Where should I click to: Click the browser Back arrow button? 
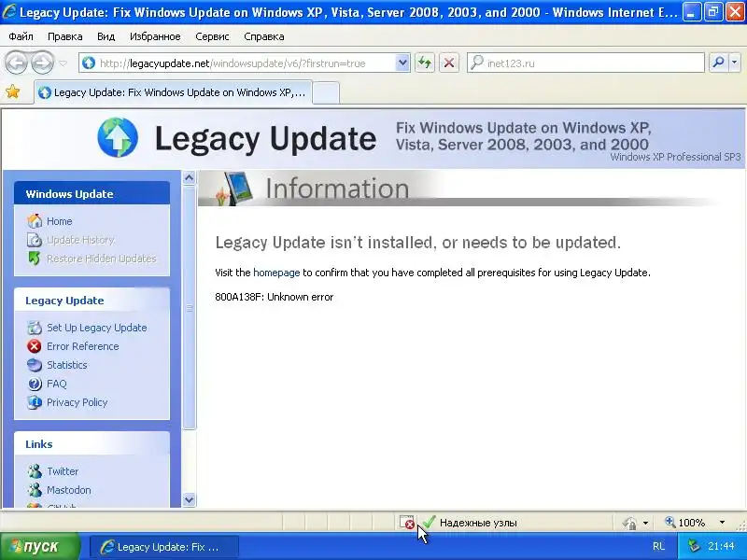pos(16,63)
